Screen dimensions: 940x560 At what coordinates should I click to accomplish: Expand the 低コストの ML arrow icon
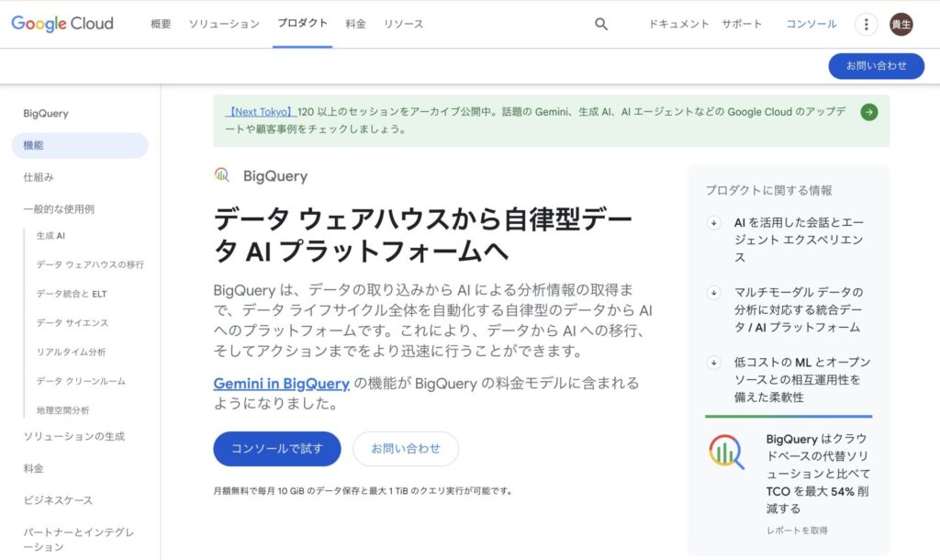(713, 363)
